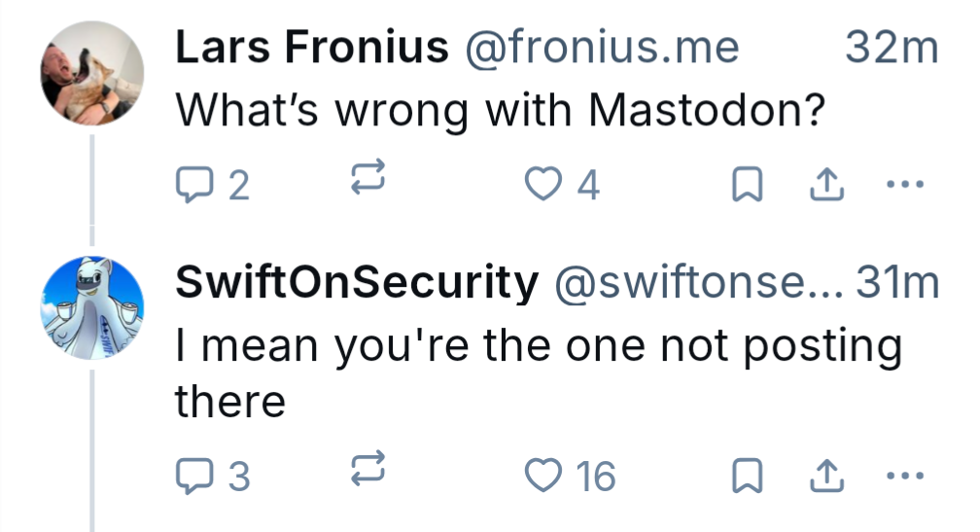Viewport: 980px width, 532px height.
Task: Open Lars Fronius's profile picture
Action: tap(91, 74)
